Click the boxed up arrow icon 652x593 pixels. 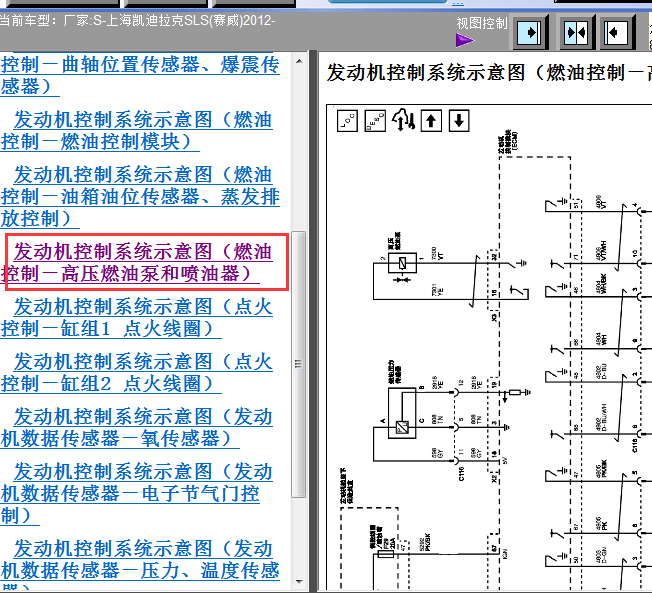[431, 121]
